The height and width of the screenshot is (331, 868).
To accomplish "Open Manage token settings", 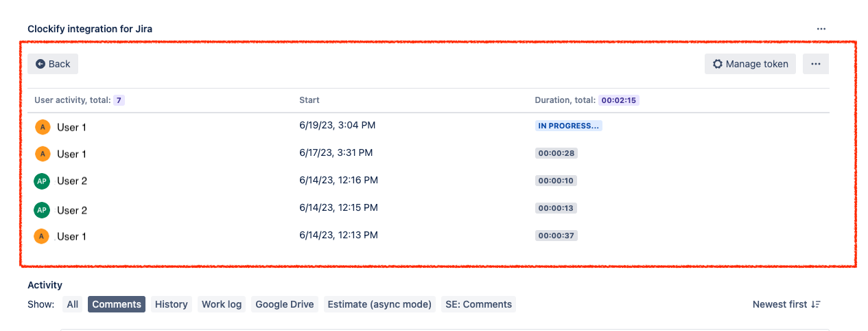I will pyautogui.click(x=750, y=64).
